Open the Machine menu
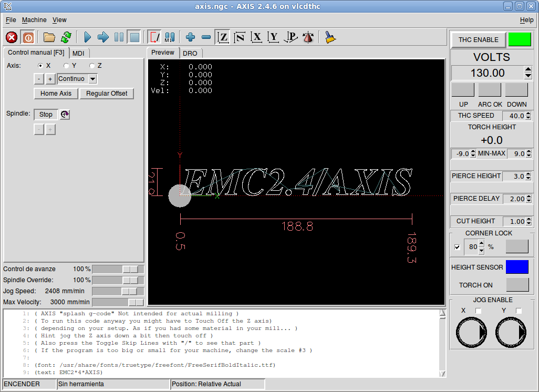This screenshot has height=392, width=539. click(x=34, y=20)
